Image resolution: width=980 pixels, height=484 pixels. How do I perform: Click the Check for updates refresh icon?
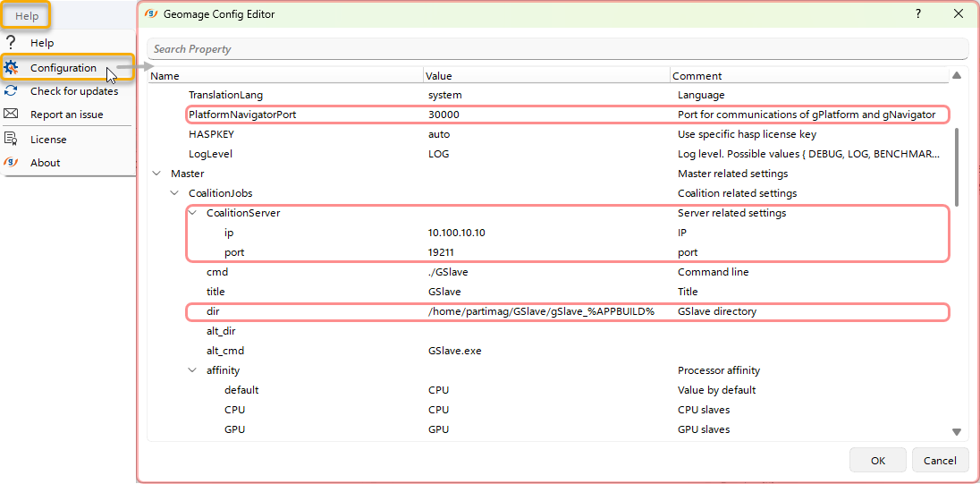pos(11,91)
